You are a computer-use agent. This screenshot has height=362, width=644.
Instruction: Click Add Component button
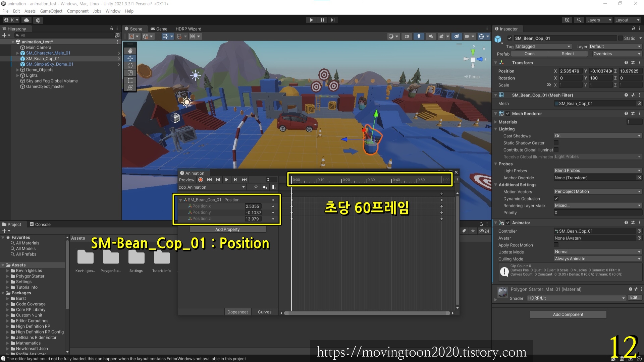pyautogui.click(x=568, y=314)
